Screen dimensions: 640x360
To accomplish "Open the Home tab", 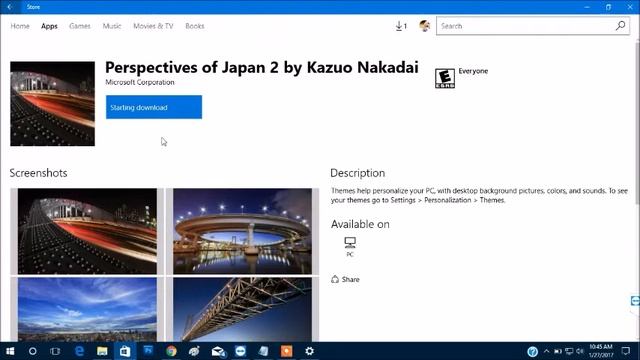I will 20,26.
